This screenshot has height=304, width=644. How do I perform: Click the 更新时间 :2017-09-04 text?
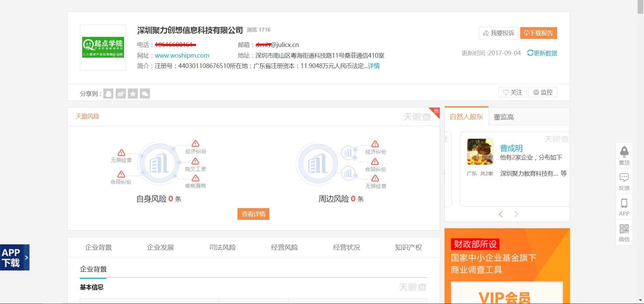(x=491, y=53)
